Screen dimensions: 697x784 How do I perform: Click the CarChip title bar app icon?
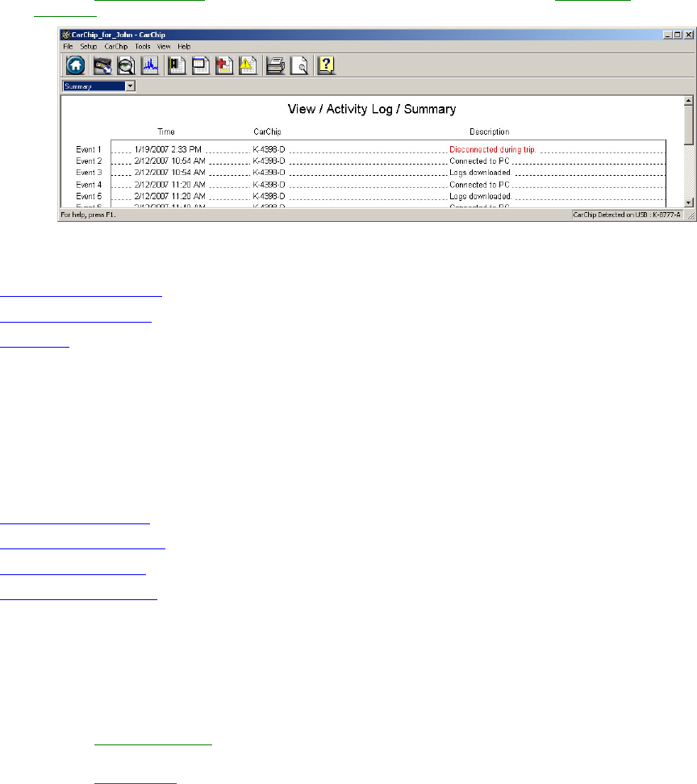pyautogui.click(x=65, y=35)
